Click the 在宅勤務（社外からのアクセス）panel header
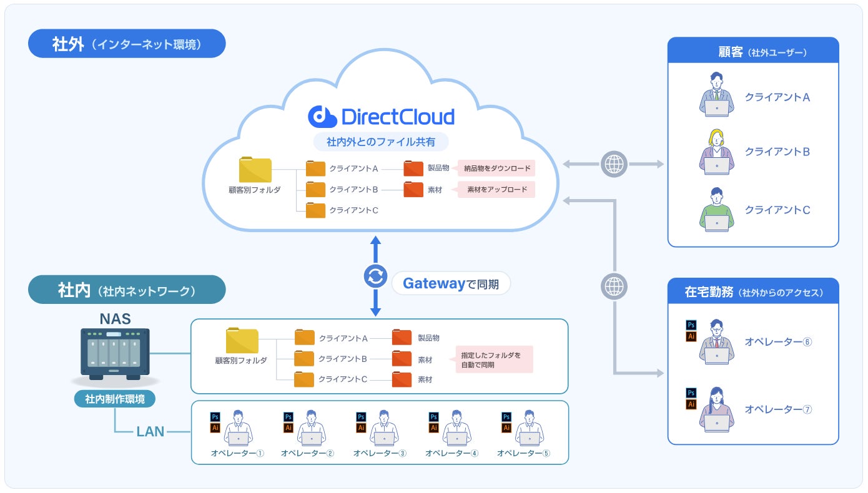The width and height of the screenshot is (868, 493). point(753,292)
